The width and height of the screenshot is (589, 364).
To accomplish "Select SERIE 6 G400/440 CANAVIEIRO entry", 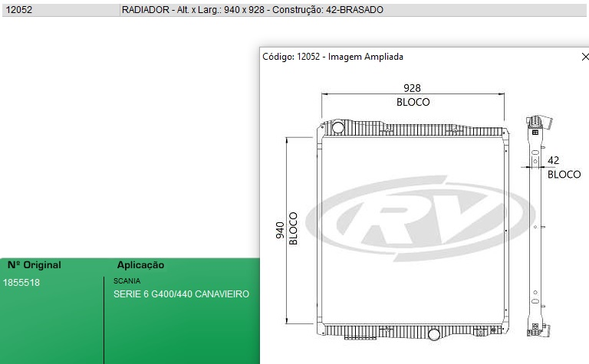I will pyautogui.click(x=181, y=294).
